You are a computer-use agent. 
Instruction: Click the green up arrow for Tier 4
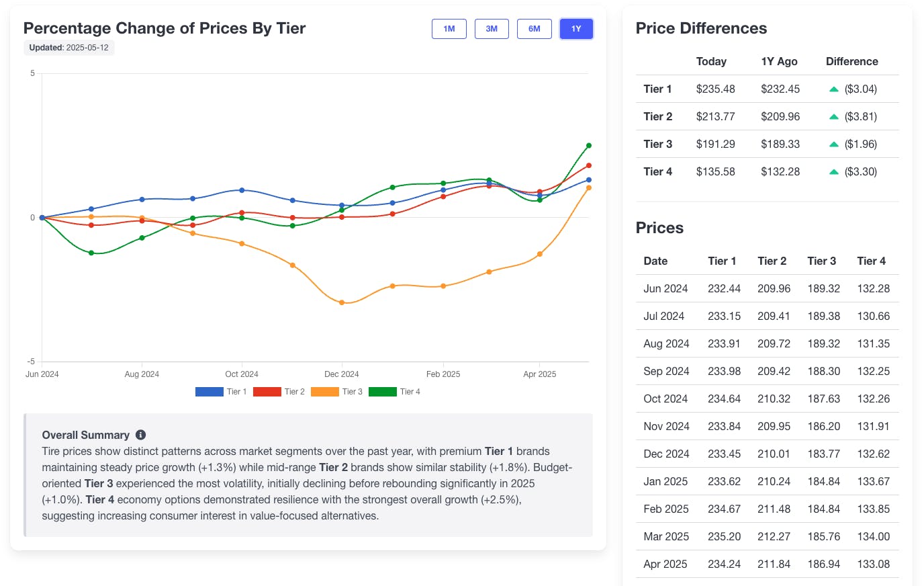tap(834, 171)
